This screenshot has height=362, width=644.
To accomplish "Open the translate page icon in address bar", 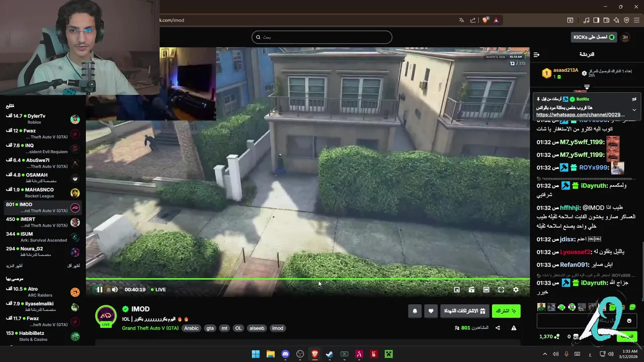I will pos(461,20).
